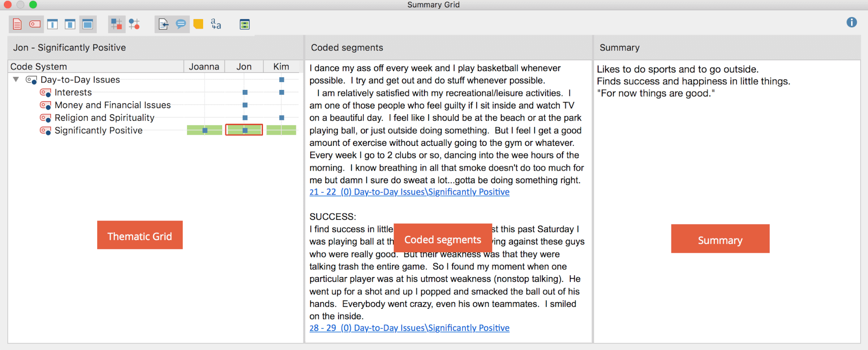This screenshot has width=868, height=350.
Task: Select Jon's Religion and Spirituality cell
Action: coord(245,118)
